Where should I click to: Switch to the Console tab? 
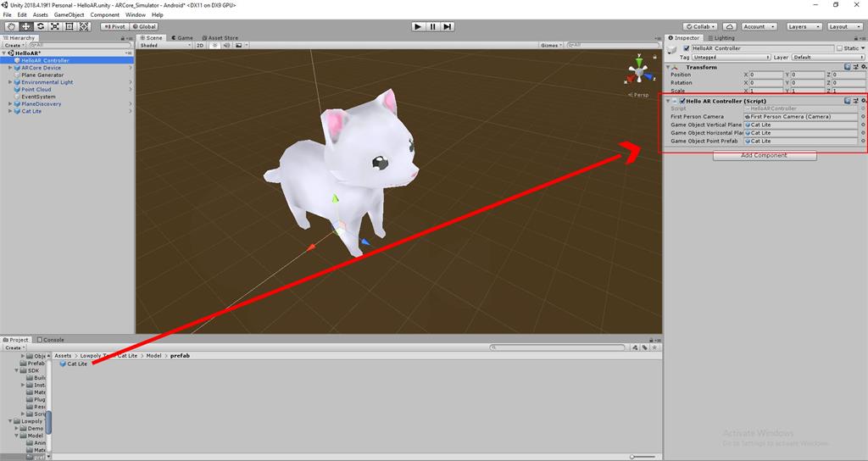[x=50, y=340]
